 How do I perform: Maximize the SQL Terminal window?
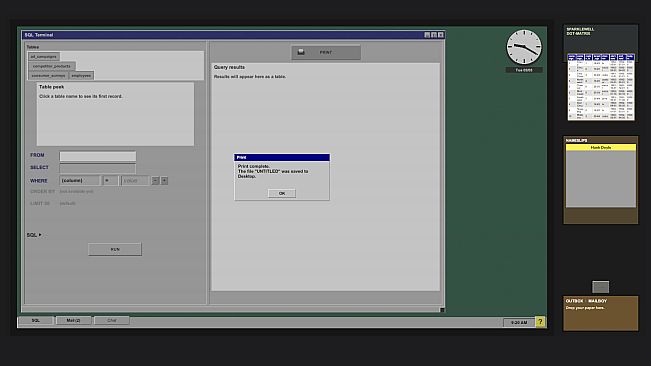tap(434, 35)
